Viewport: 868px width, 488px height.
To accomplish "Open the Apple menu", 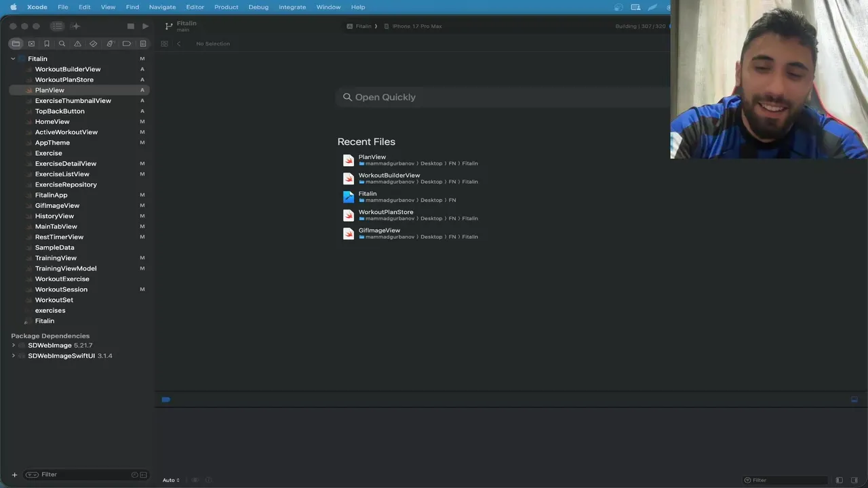I will 13,7.
